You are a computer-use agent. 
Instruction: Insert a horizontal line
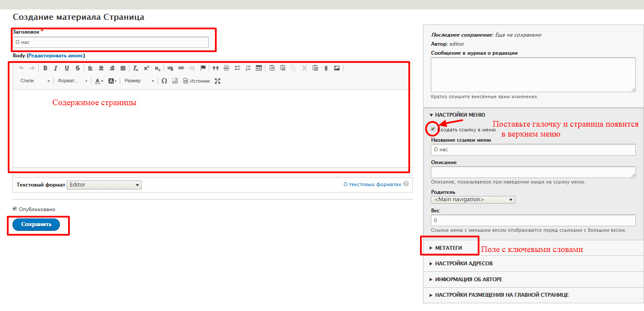226,68
